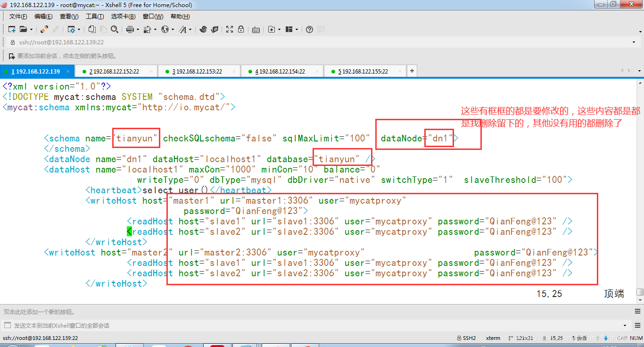Switch to tab 2 192.168.122.152:22

[116, 71]
